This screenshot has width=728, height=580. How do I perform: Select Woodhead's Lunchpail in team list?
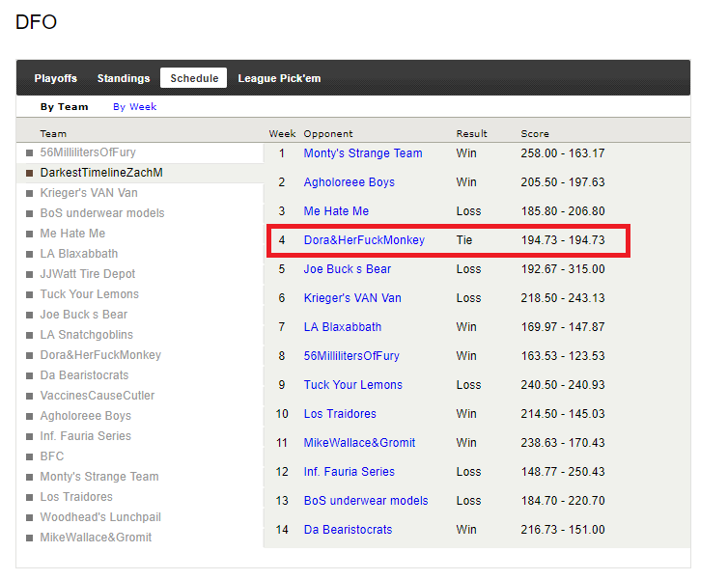(100, 517)
